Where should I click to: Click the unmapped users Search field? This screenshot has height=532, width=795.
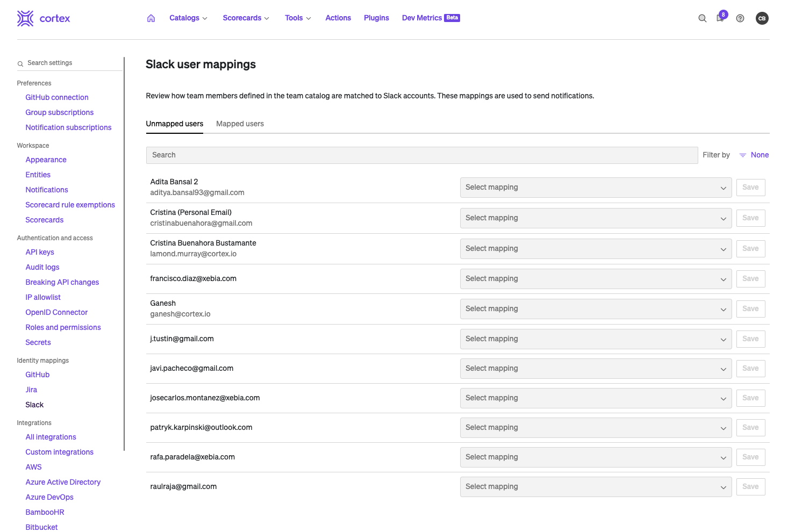coord(421,155)
